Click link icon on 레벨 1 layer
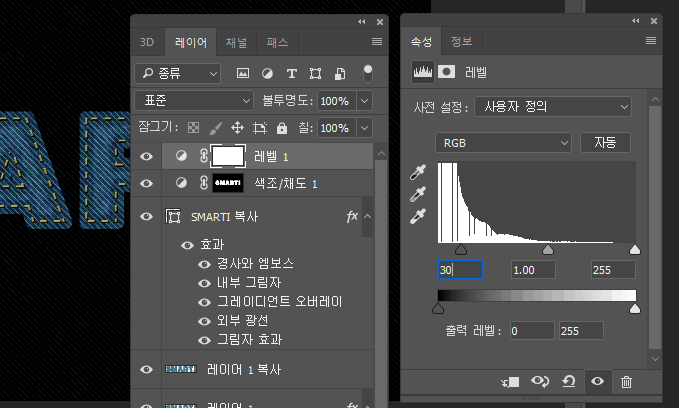Image resolution: width=679 pixels, height=408 pixels. pos(204,156)
